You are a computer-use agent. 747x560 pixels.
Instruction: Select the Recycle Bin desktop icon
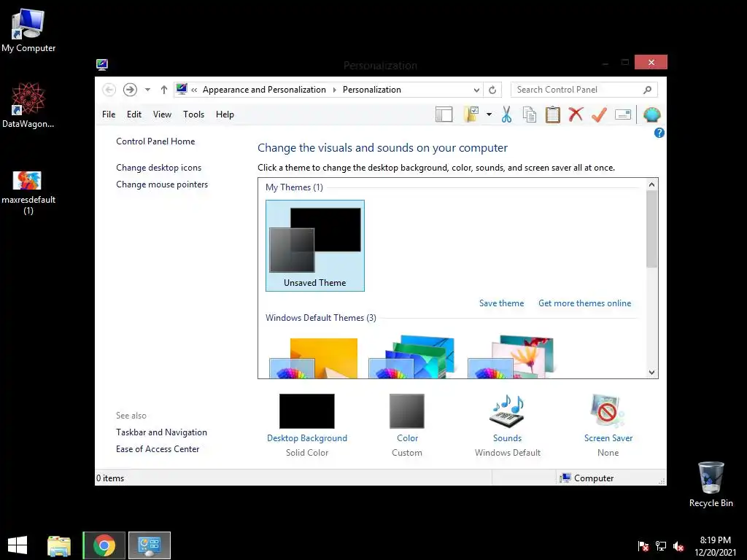pyautogui.click(x=711, y=484)
